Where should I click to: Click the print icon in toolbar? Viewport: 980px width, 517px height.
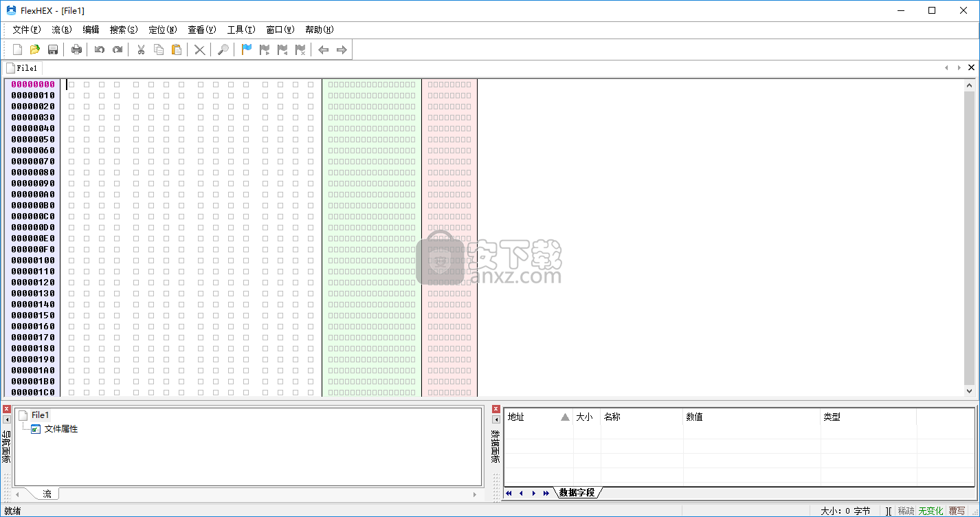pos(76,49)
